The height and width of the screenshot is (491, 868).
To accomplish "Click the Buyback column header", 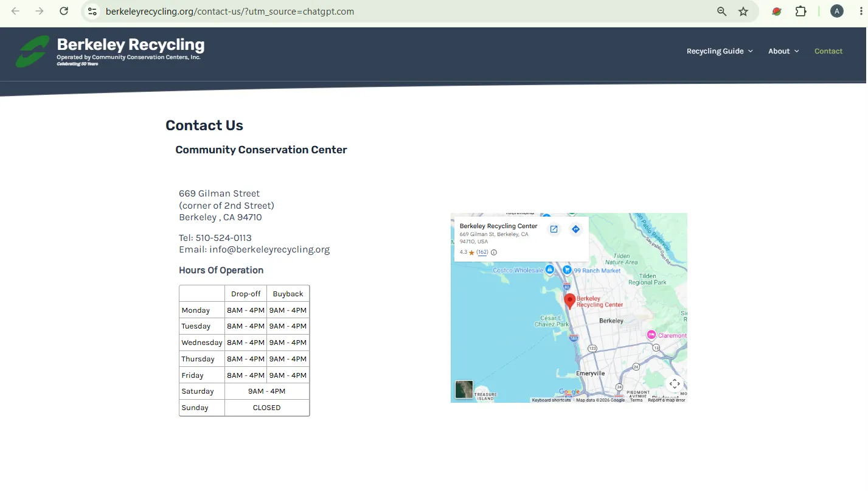I will 288,294.
